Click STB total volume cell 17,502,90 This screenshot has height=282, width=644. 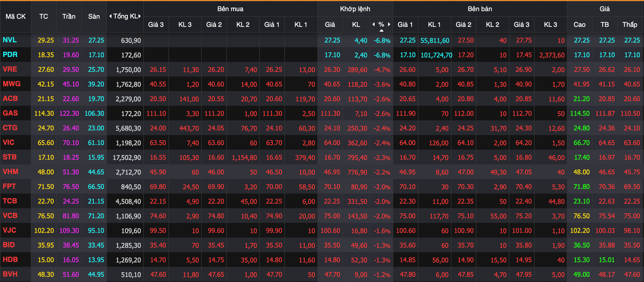pyautogui.click(x=126, y=158)
